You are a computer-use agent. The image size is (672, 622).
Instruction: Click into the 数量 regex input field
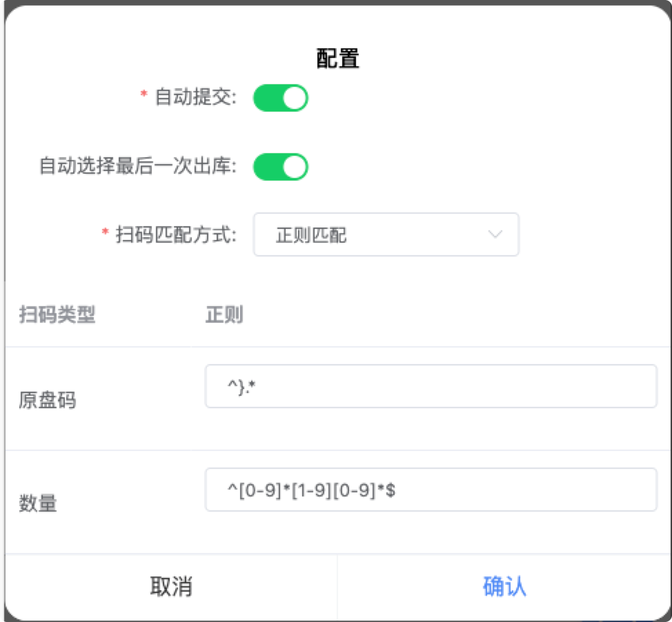[x=431, y=490]
